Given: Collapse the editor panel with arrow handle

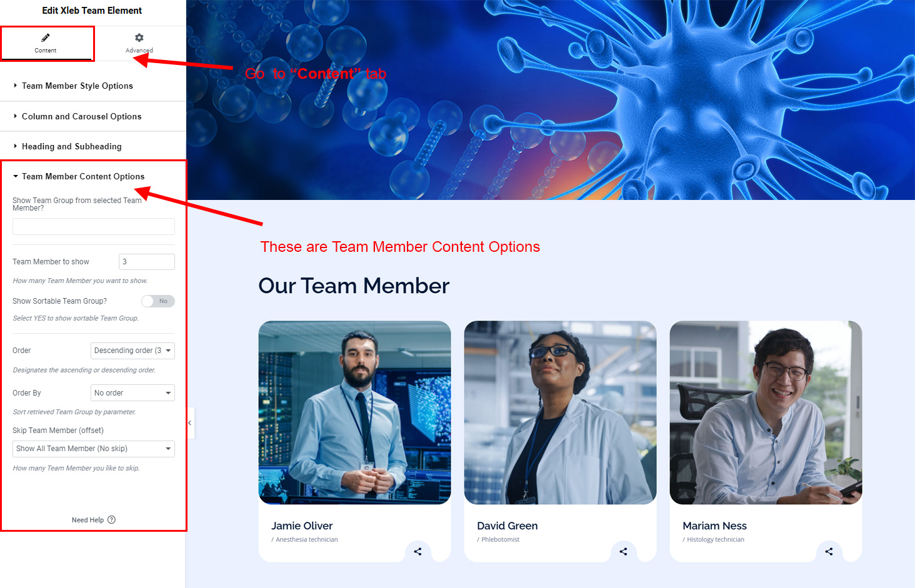Looking at the screenshot, I should tap(190, 423).
